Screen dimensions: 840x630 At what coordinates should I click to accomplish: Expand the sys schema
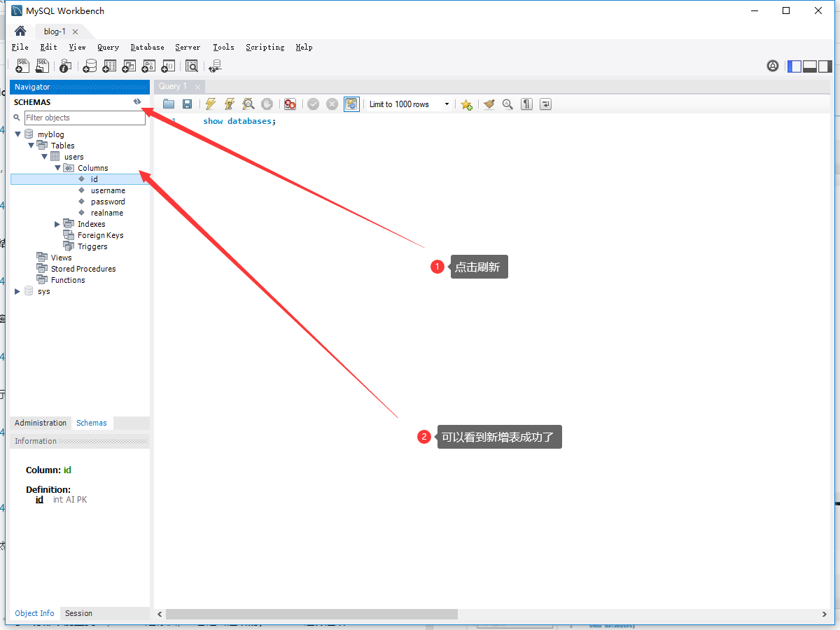pos(18,291)
